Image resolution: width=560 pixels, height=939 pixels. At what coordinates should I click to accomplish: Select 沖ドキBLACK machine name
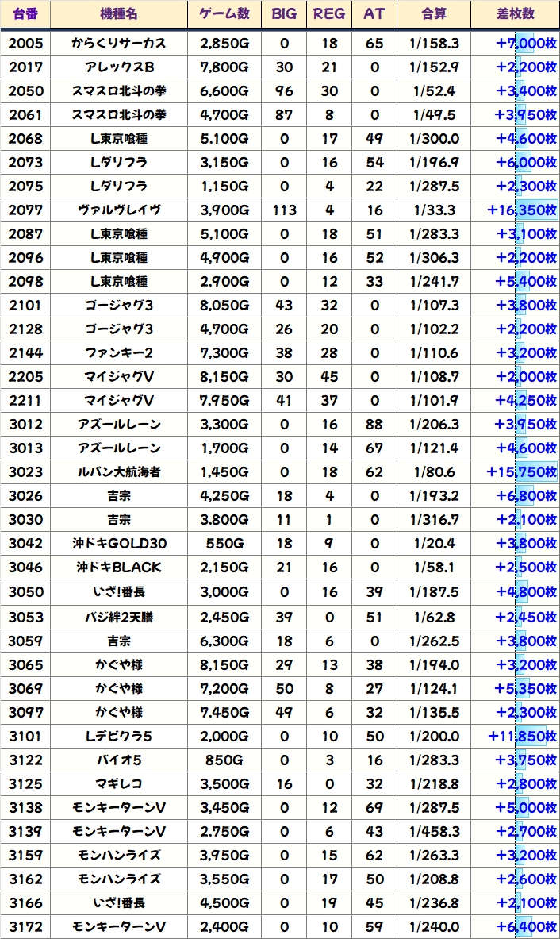[x=119, y=567]
